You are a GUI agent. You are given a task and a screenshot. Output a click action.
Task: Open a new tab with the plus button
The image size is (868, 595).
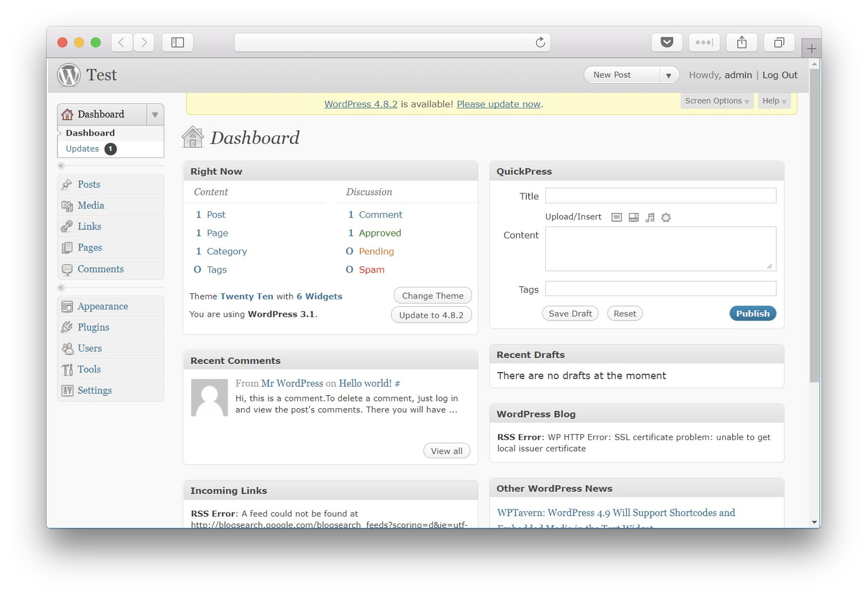point(811,48)
